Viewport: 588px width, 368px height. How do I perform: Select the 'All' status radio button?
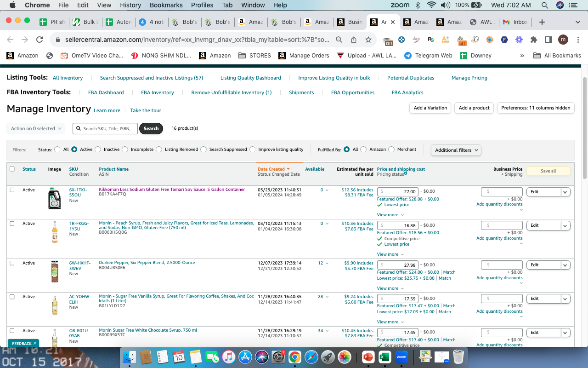coord(57,149)
